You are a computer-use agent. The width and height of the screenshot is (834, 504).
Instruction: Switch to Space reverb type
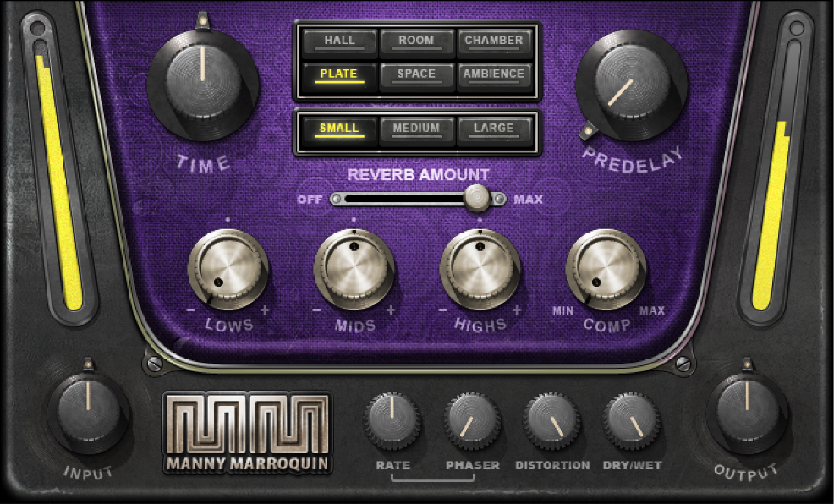416,74
